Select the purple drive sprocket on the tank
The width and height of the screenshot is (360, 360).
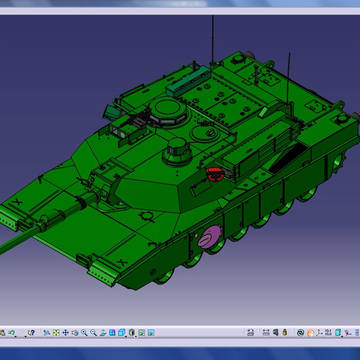pyautogui.click(x=209, y=236)
